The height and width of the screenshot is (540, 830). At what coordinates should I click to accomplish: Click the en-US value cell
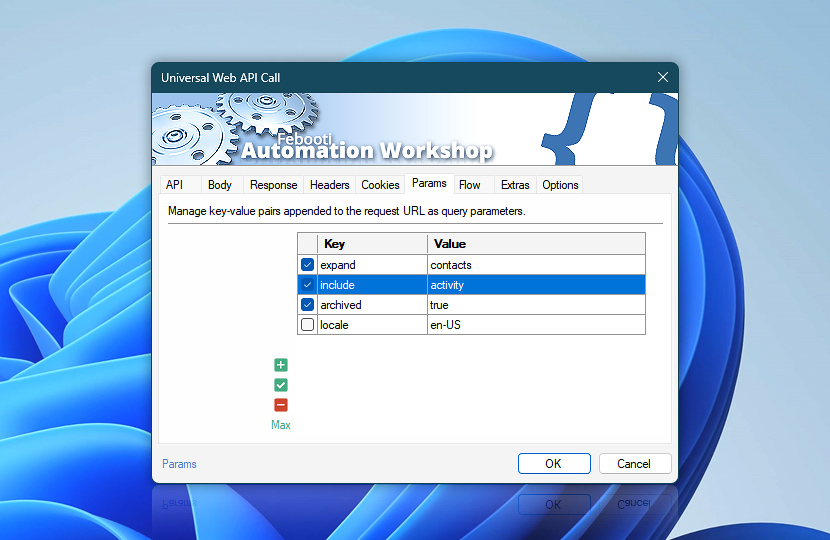(536, 325)
